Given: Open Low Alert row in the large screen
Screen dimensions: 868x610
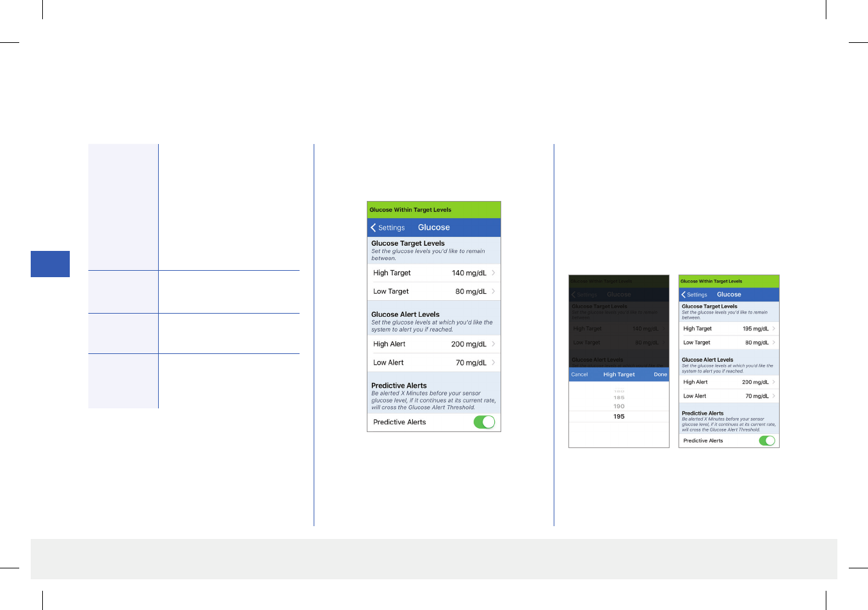Looking at the screenshot, I should (x=434, y=362).
